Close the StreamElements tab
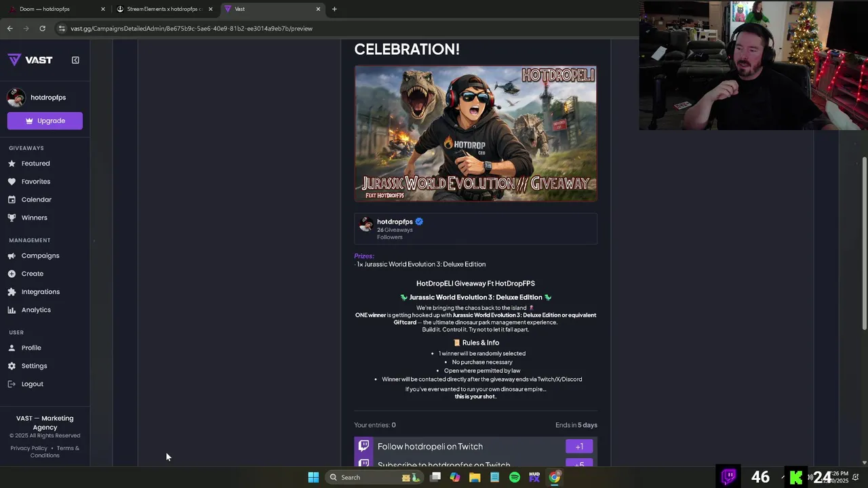 click(211, 9)
